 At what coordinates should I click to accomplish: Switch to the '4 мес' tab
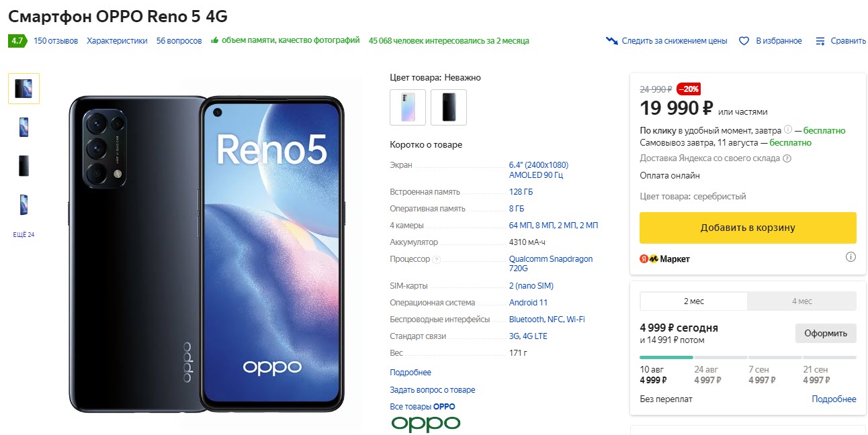[x=801, y=301]
